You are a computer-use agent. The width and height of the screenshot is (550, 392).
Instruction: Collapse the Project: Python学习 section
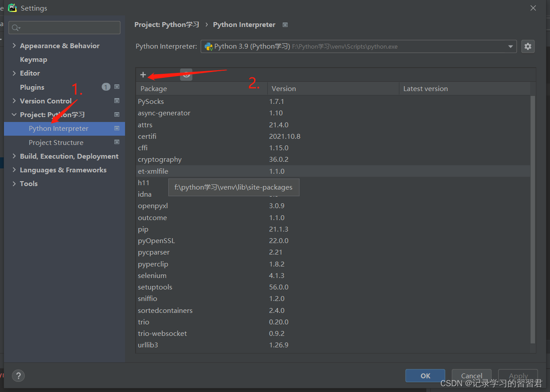[14, 114]
